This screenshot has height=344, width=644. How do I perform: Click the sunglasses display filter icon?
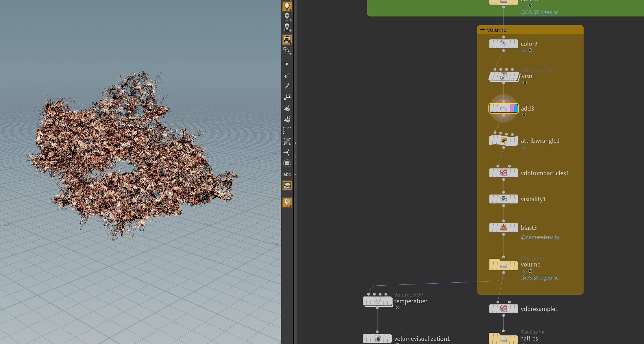coord(286,49)
